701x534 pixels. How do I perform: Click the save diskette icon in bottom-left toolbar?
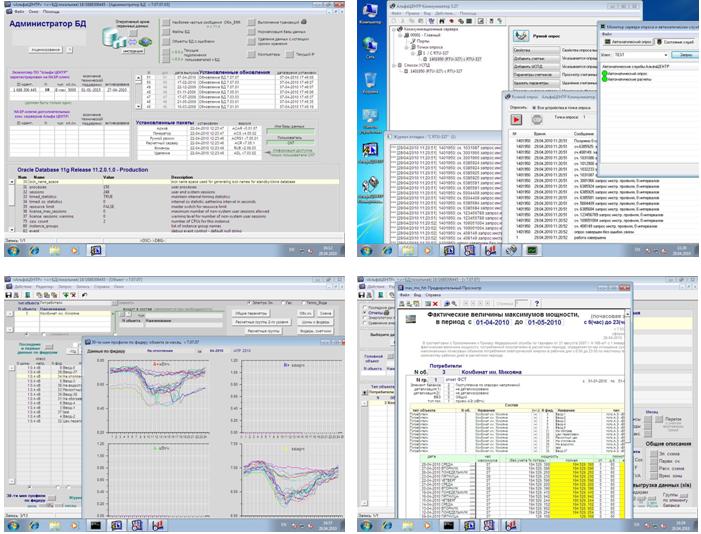click(x=8, y=295)
